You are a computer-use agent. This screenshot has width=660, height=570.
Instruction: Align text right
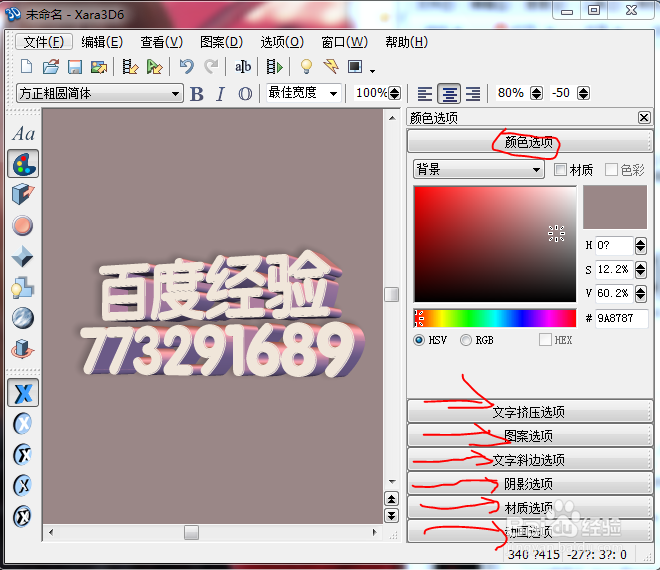(473, 93)
